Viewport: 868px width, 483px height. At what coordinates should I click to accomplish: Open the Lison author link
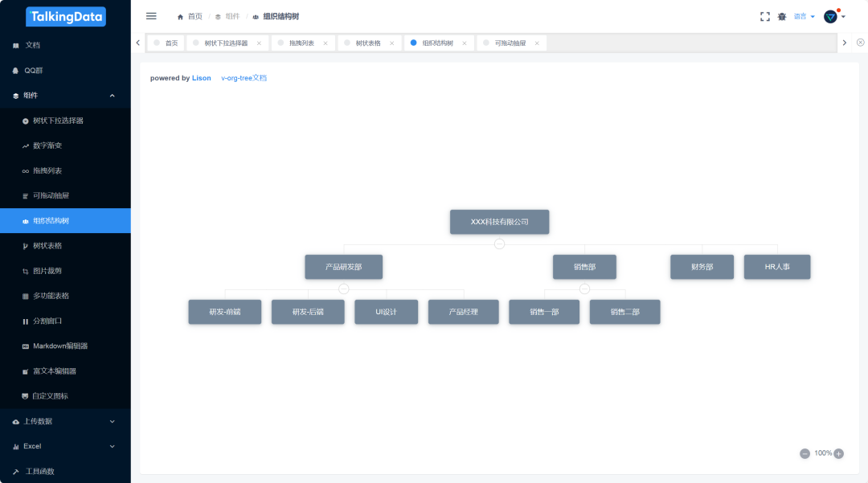(202, 78)
